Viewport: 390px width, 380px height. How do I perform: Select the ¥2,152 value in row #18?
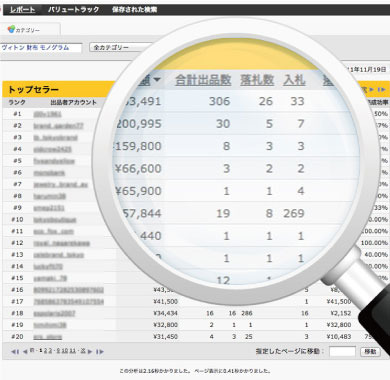[x=341, y=313]
